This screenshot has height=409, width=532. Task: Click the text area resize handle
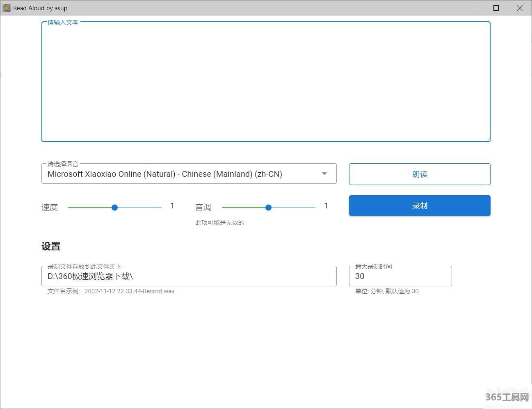coord(488,139)
